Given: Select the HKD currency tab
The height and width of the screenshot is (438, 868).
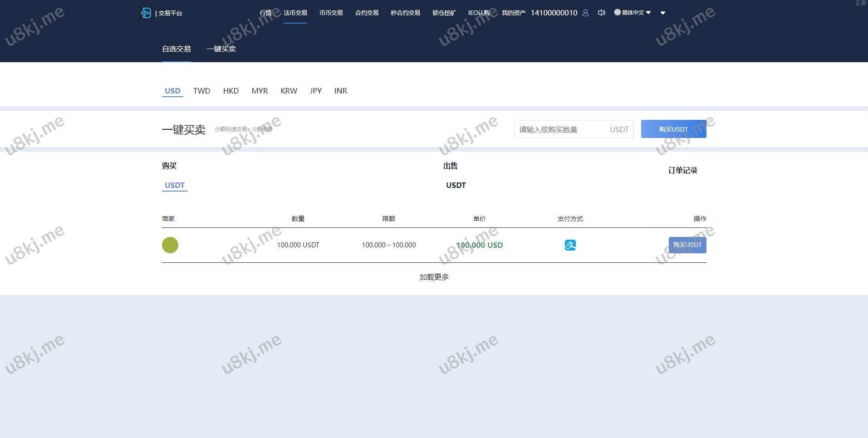Looking at the screenshot, I should coord(230,91).
